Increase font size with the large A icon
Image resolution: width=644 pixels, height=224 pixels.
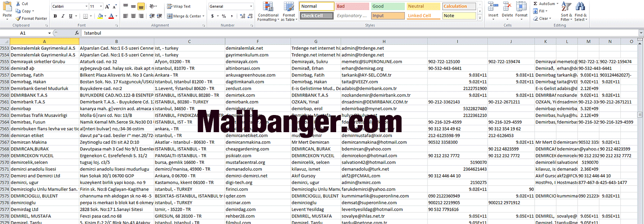pyautogui.click(x=107, y=6)
